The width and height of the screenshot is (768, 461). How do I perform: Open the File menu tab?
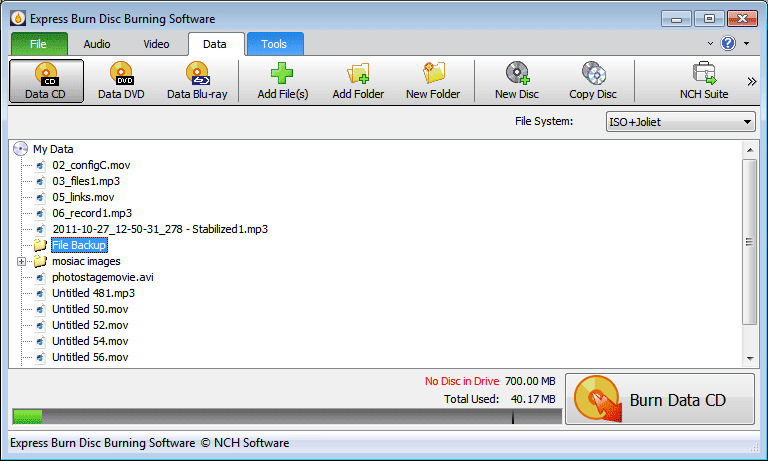[39, 44]
